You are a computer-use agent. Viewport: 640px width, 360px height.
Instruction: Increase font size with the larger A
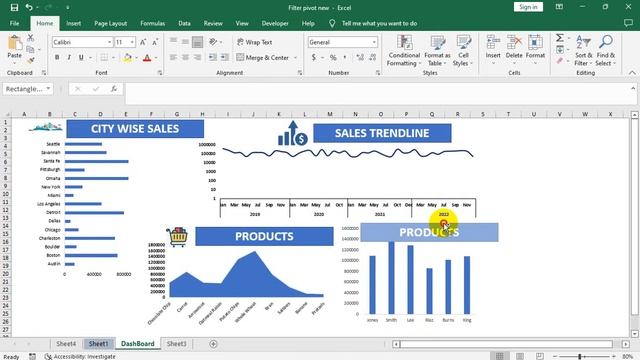tap(143, 42)
